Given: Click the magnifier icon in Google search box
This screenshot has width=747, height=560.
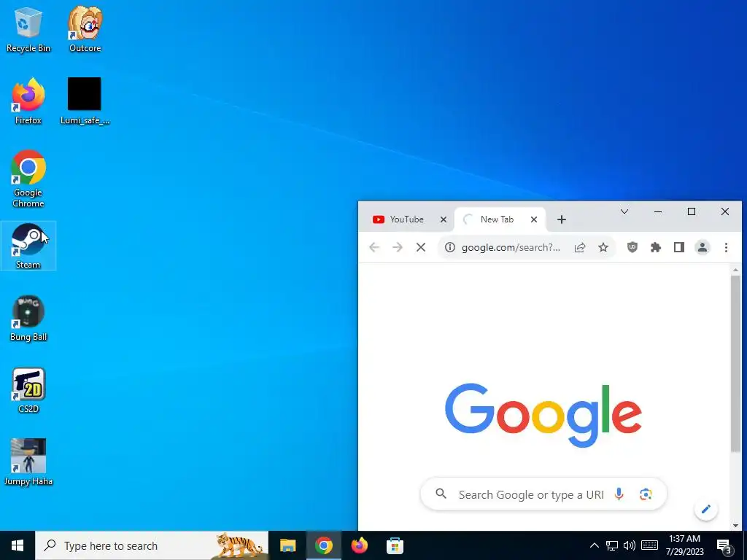Looking at the screenshot, I should pyautogui.click(x=441, y=494).
